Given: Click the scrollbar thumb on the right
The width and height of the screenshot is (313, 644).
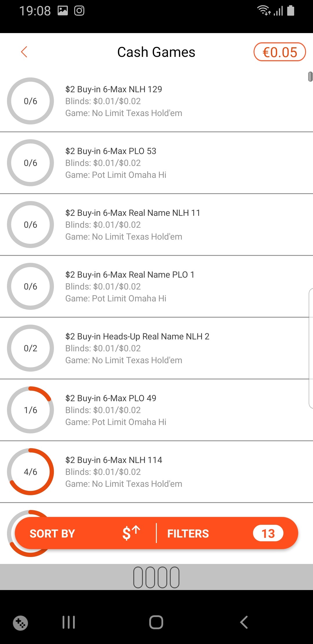Looking at the screenshot, I should click(310, 77).
